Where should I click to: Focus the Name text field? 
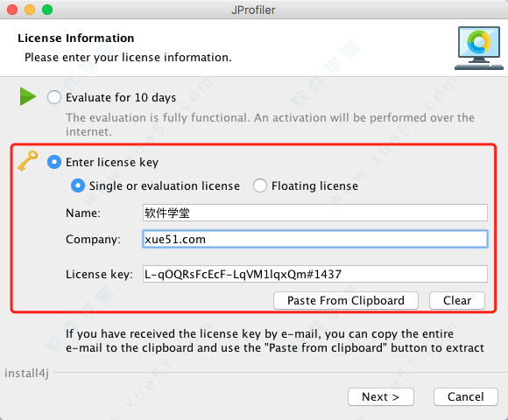pos(315,213)
